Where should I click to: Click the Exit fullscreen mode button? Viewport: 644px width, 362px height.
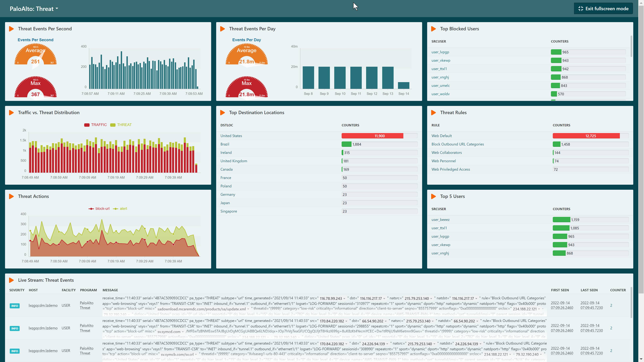603,8
